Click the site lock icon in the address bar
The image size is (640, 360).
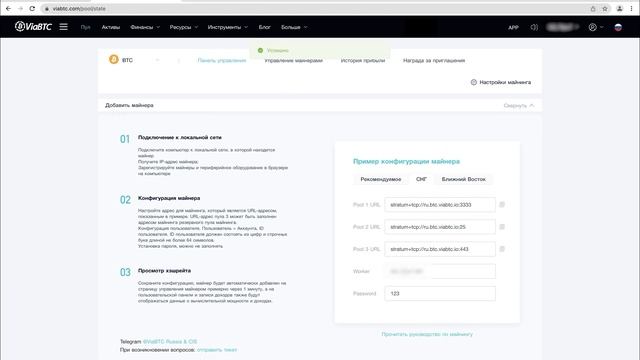(47, 9)
